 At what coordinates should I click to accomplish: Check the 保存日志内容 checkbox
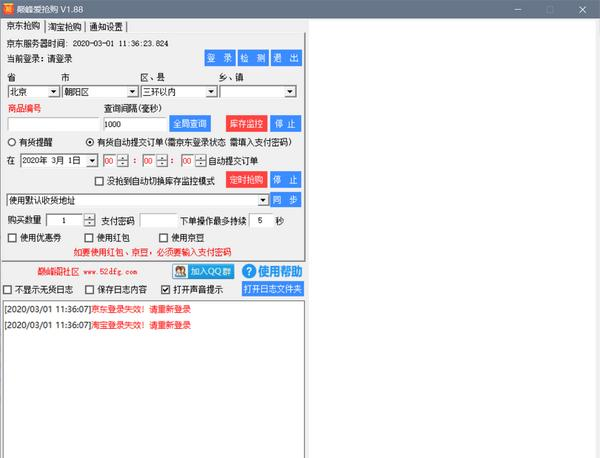pyautogui.click(x=90, y=290)
